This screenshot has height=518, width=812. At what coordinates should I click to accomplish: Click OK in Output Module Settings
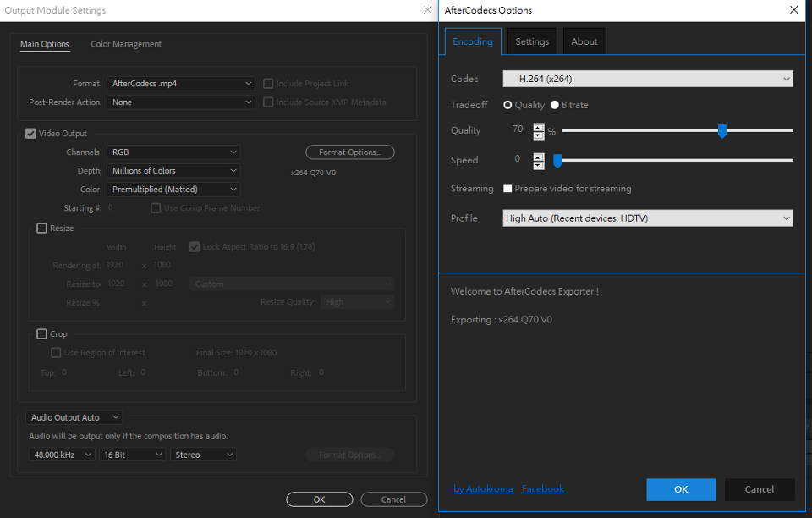coord(320,499)
